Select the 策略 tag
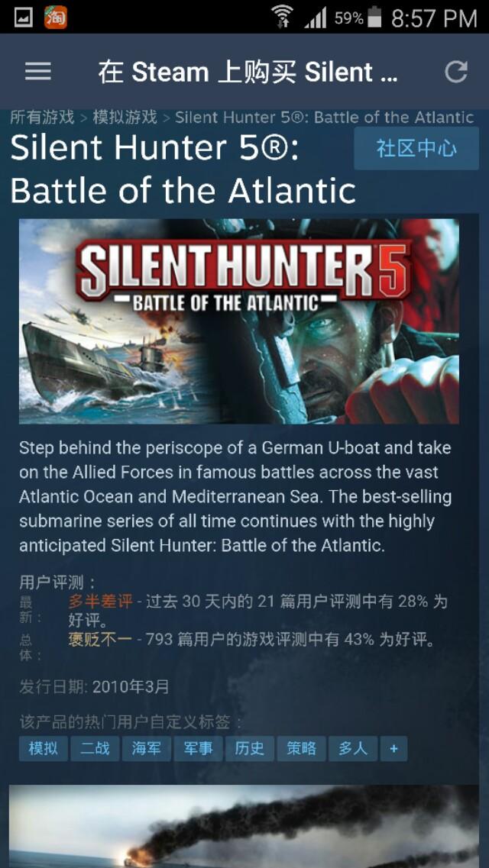The image size is (489, 868). [x=301, y=748]
